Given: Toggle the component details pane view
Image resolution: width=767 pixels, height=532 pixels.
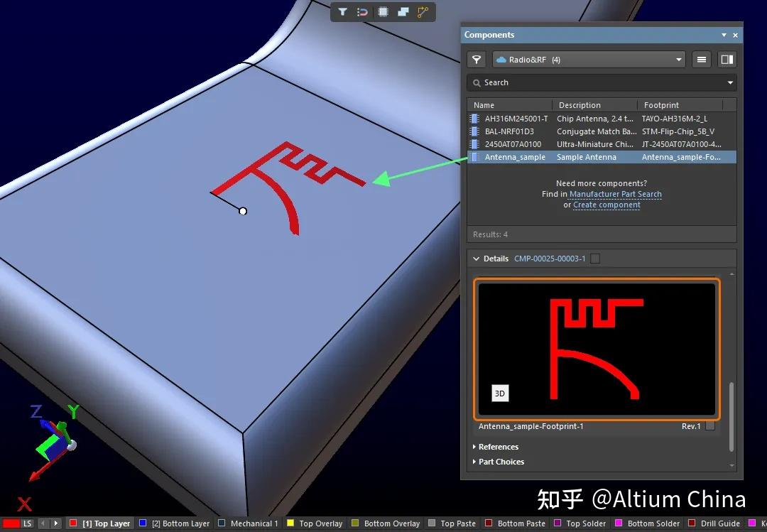Looking at the screenshot, I should click(x=727, y=59).
